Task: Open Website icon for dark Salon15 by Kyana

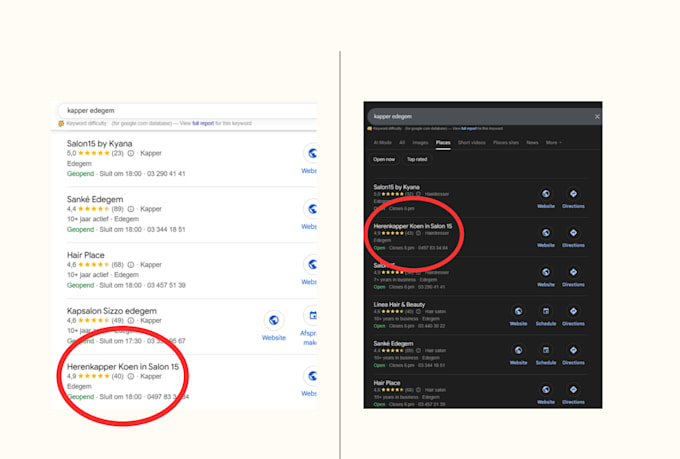Action: [546, 194]
